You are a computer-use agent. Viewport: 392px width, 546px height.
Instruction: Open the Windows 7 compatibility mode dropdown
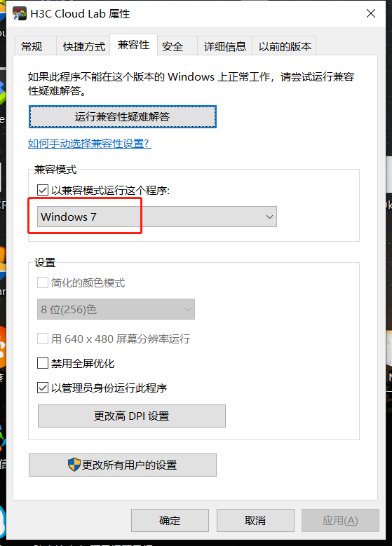pos(157,217)
